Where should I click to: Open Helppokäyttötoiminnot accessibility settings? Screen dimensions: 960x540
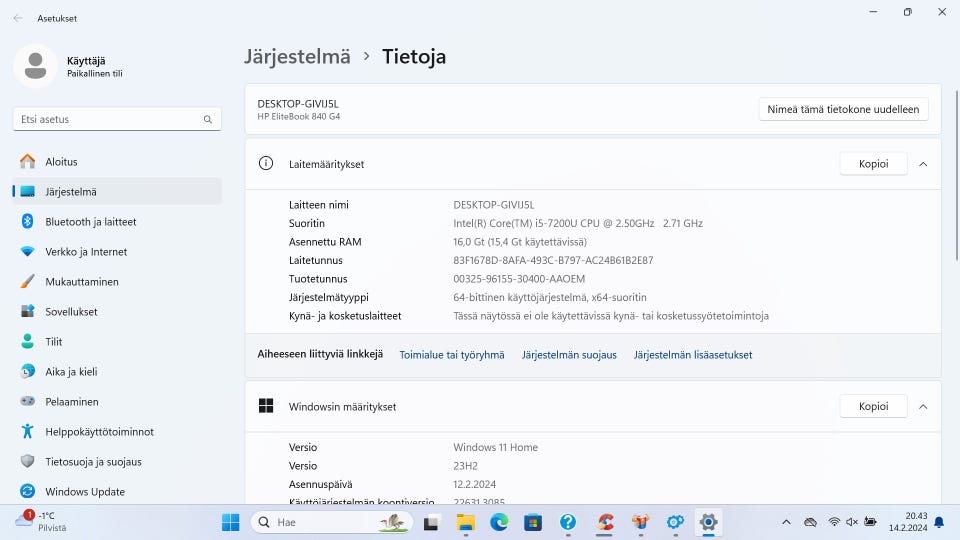click(x=117, y=432)
